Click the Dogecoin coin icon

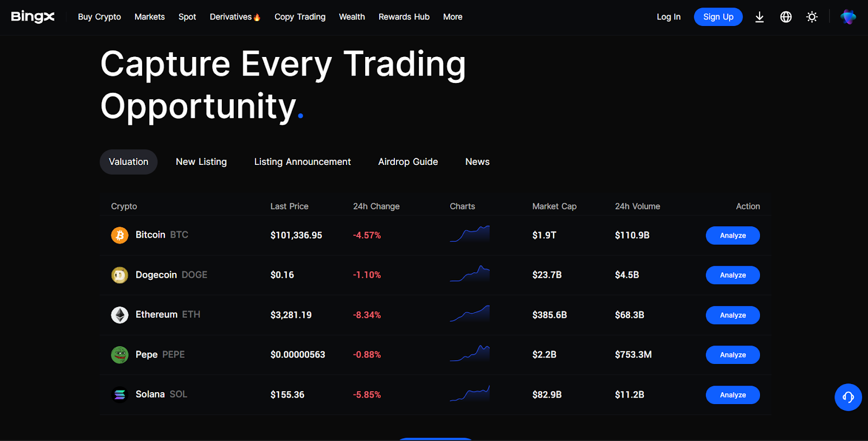pos(119,275)
